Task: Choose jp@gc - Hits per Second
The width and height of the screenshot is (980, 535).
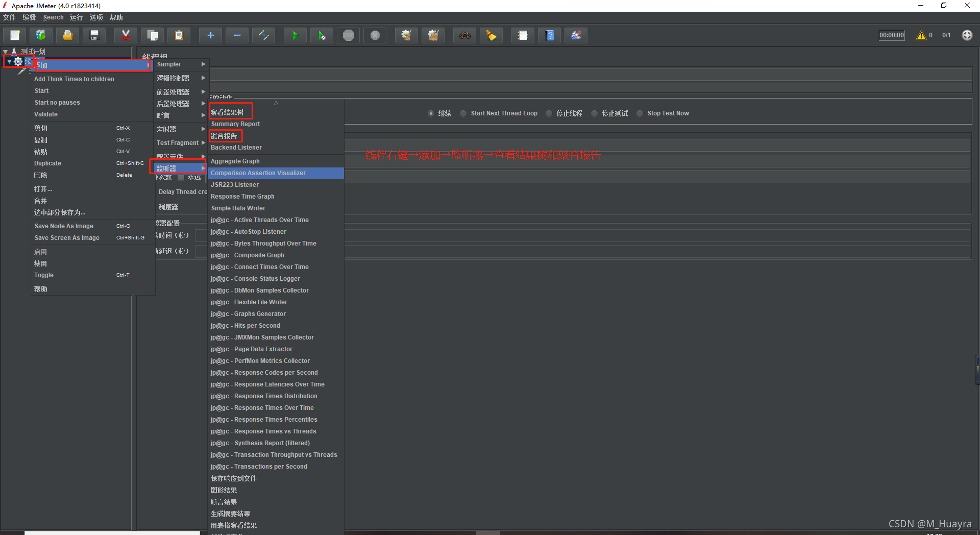Action: pyautogui.click(x=276, y=326)
